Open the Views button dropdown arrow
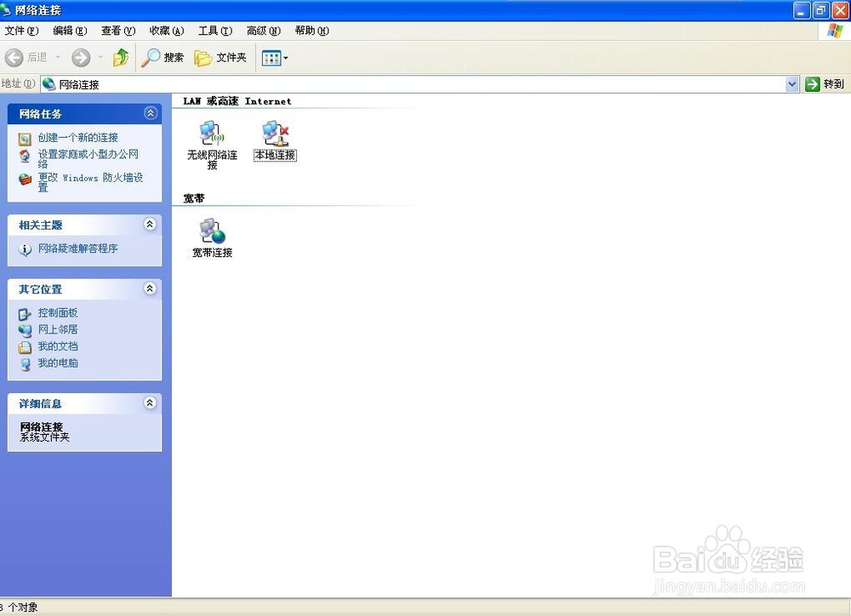 [x=286, y=58]
